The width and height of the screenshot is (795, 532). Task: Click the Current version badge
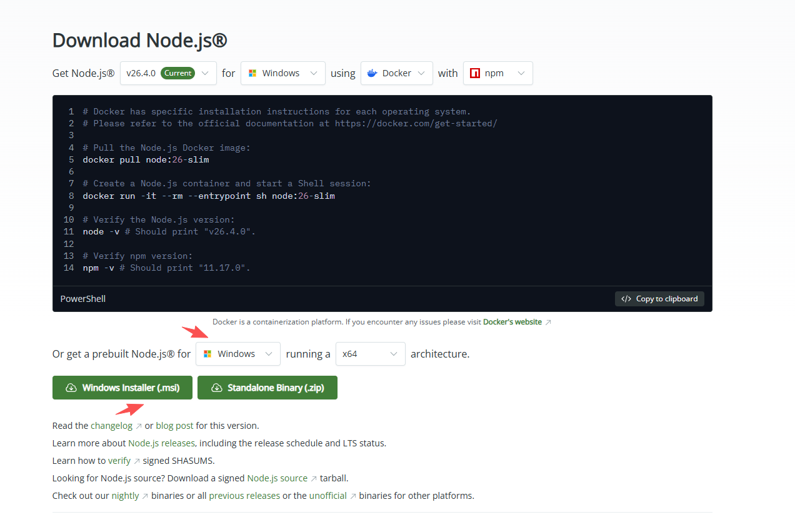pos(178,73)
